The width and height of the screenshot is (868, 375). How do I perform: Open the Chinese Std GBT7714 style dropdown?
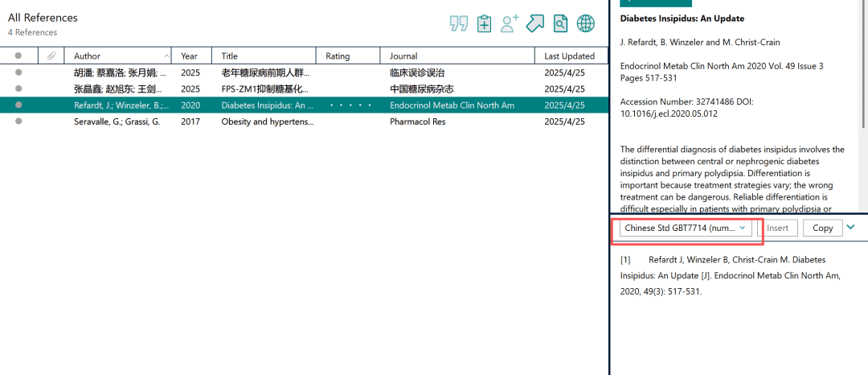686,228
